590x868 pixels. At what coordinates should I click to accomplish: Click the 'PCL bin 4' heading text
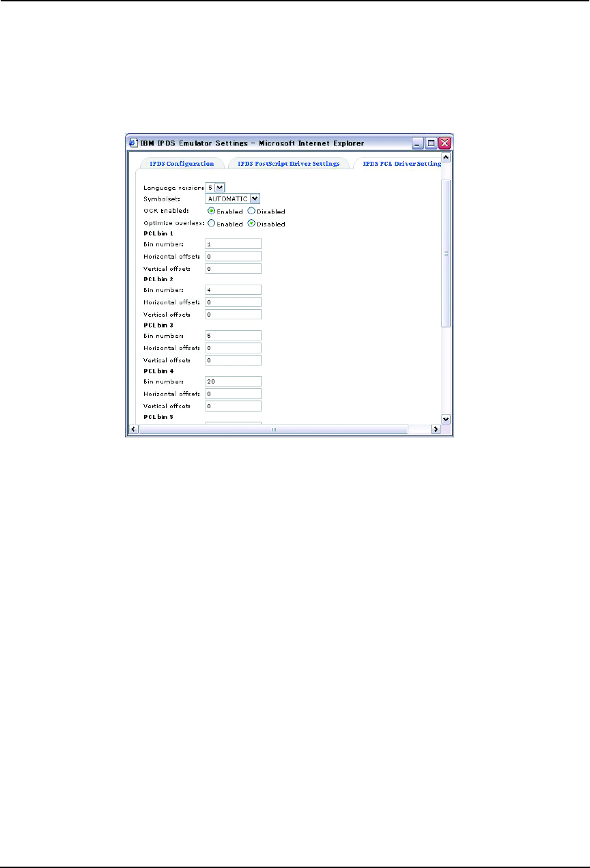click(x=158, y=371)
